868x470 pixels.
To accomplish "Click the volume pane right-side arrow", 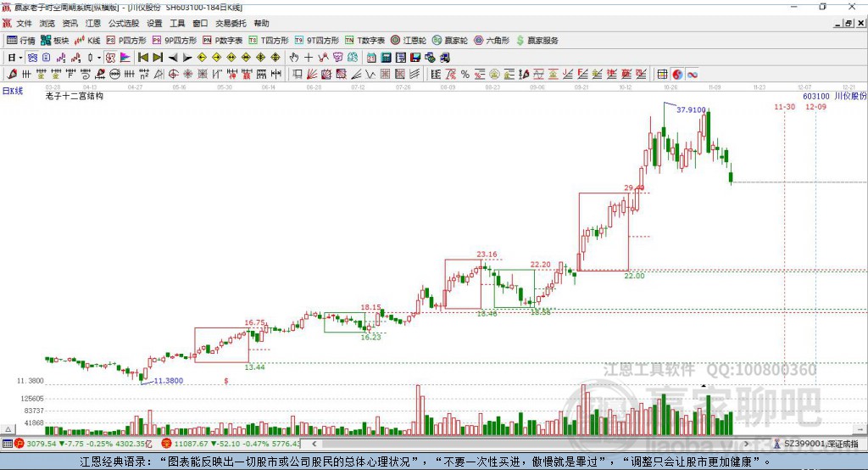I will (x=860, y=429).
